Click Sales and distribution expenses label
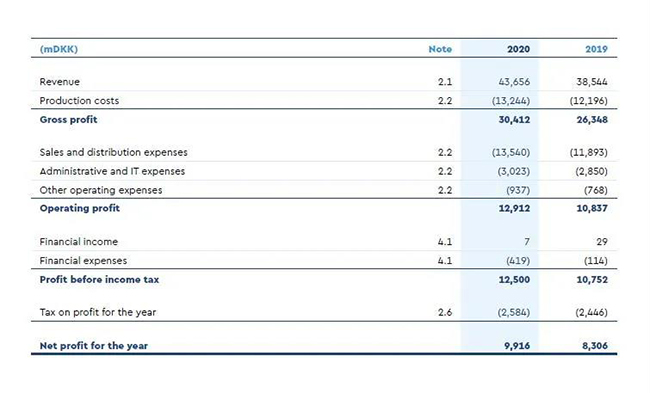Viewport: 650px width, 393px height. point(114,152)
